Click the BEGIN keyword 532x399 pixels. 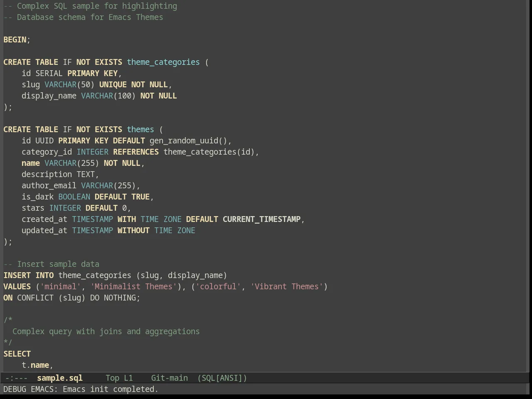coord(15,40)
